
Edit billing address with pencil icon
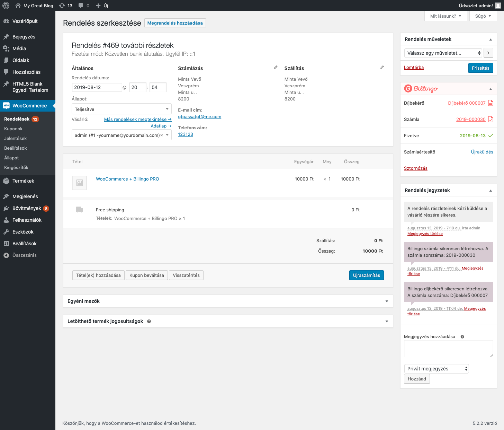pos(276,67)
